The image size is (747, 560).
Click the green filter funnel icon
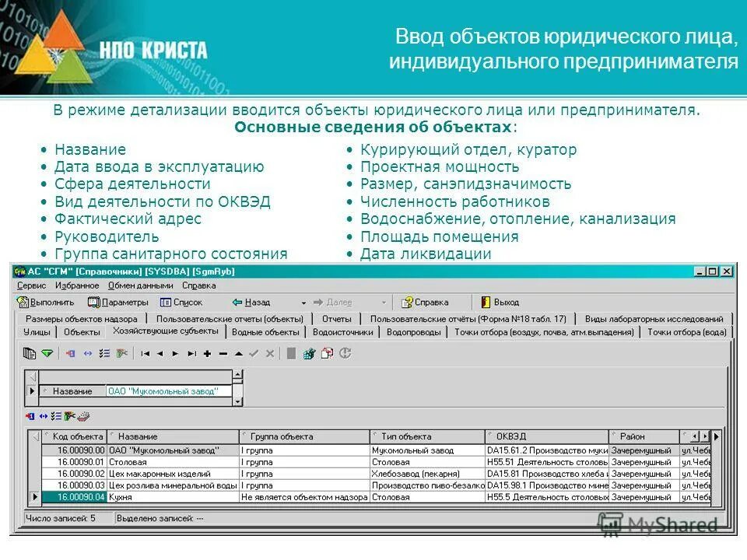47,353
